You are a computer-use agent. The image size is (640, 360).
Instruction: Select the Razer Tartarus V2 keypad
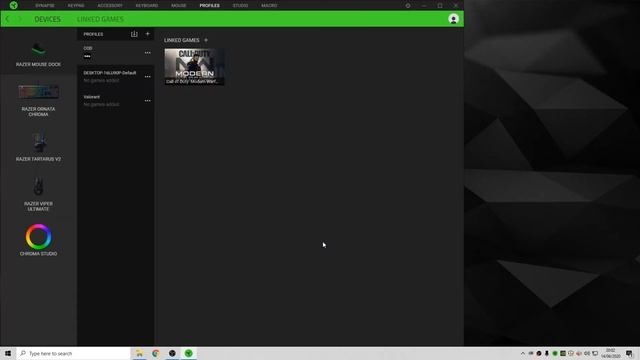pyautogui.click(x=38, y=147)
